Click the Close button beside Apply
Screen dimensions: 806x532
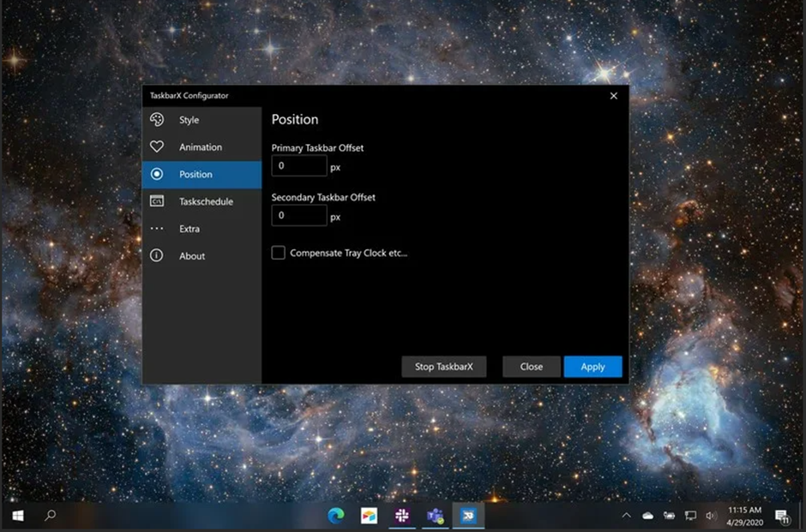tap(531, 367)
